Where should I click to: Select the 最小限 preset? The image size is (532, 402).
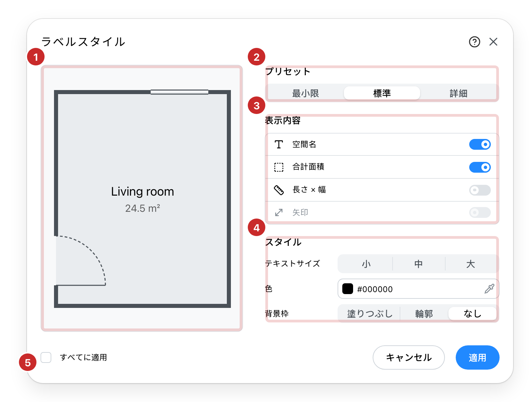point(305,93)
